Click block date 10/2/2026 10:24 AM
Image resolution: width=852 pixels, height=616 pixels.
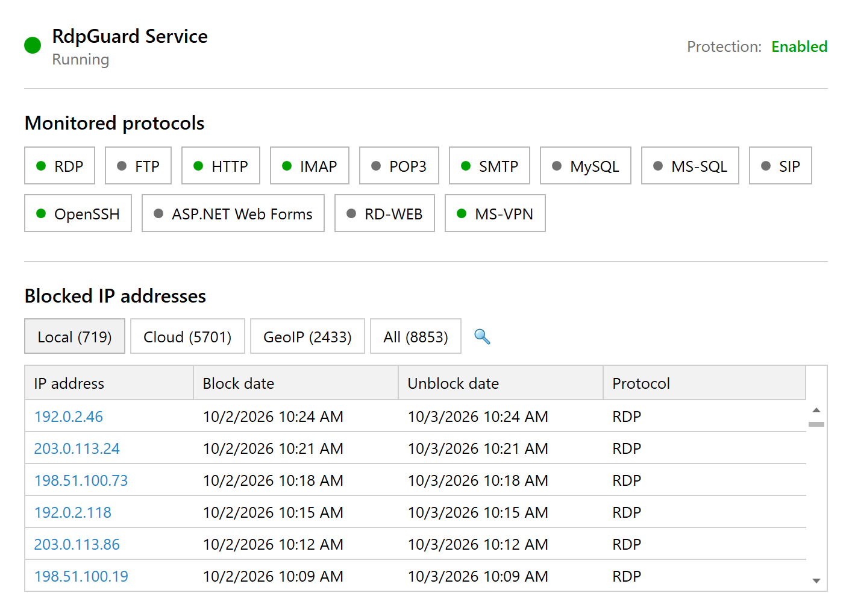273,416
